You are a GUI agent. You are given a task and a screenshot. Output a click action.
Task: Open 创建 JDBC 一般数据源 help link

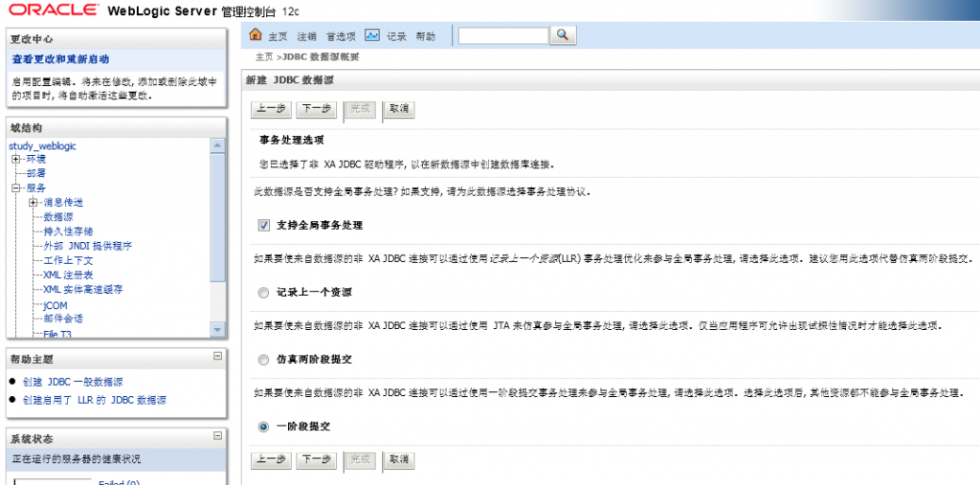[x=73, y=382]
